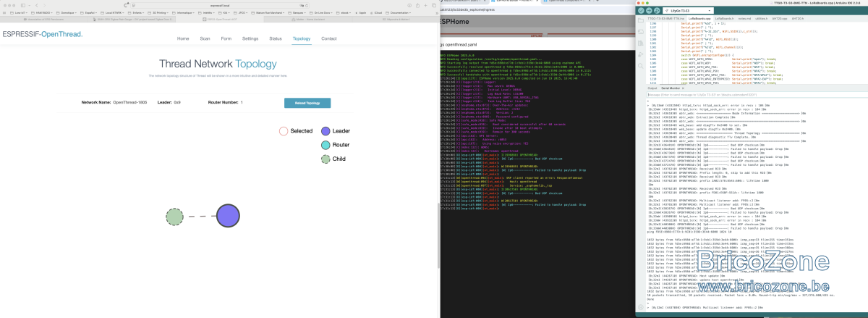Go to the Settings page
Image resolution: width=868 pixels, height=318 pixels.
[x=250, y=38]
